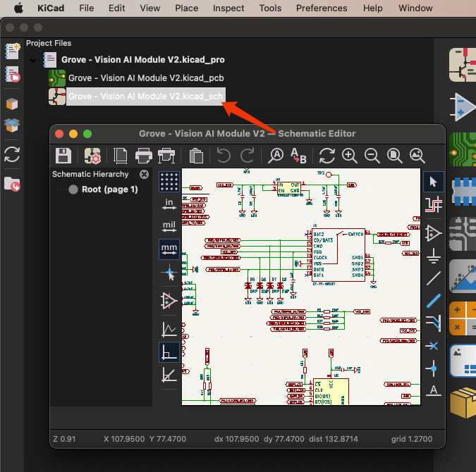
Task: Click the Zoom In icon
Action: coord(349,156)
